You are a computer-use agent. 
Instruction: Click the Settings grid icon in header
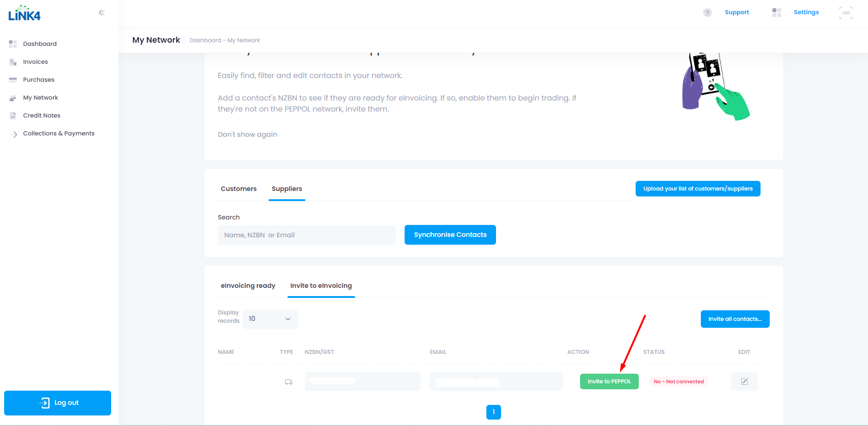[x=777, y=12]
